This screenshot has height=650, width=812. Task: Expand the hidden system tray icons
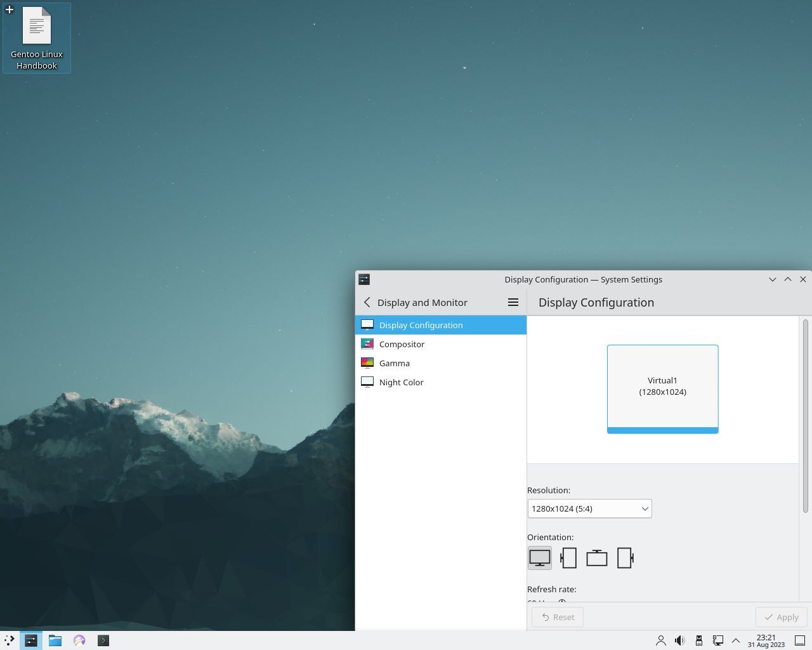coord(736,640)
